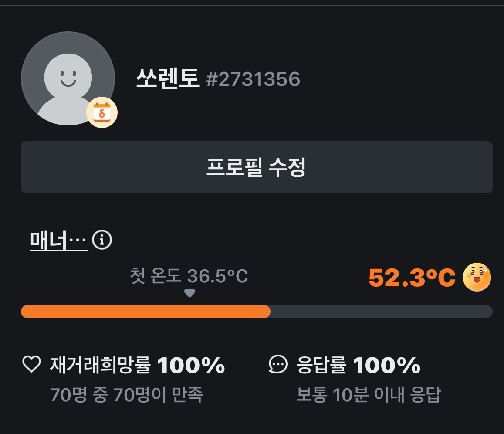The width and height of the screenshot is (504, 434).
Task: Click the 100% value beside 응답률
Action: (x=386, y=365)
